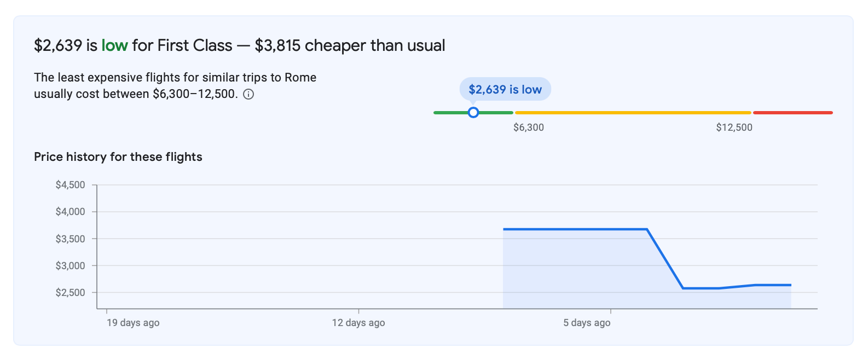Click the "Price history for these flights" heading

point(118,157)
